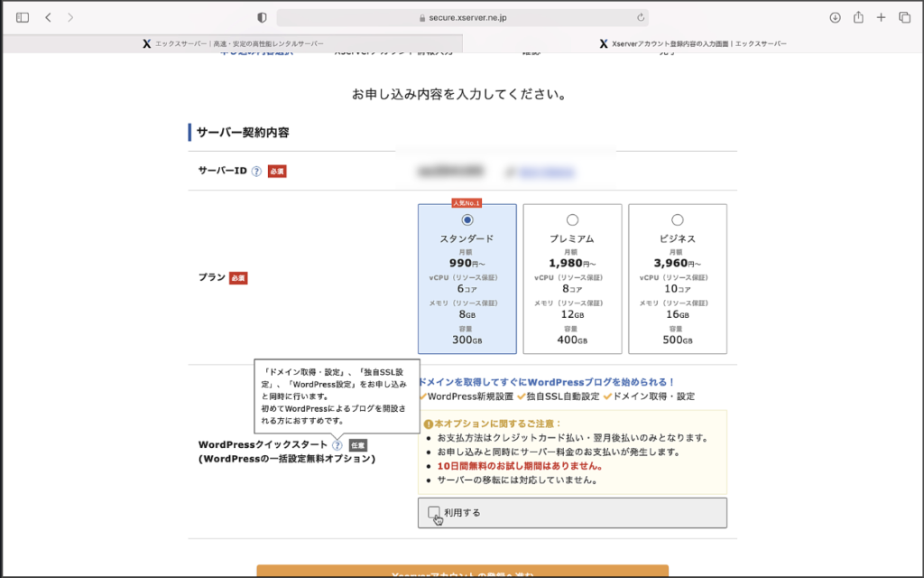Click the 12GB memory value in プレミアム
The width and height of the screenshot is (924, 578).
click(x=572, y=314)
